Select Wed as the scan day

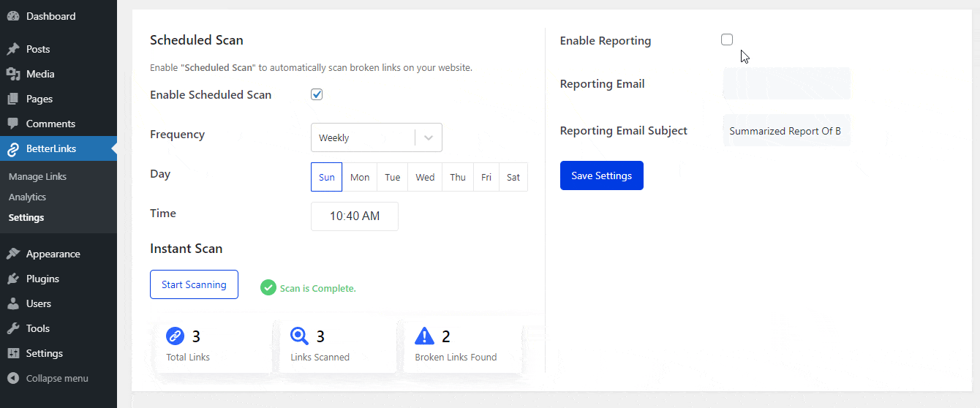[x=425, y=177]
